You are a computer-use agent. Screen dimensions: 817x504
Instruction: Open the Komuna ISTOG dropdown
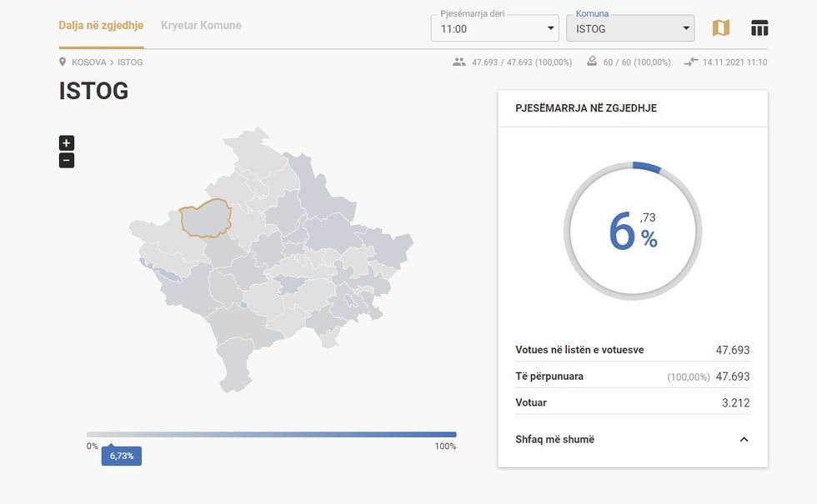pos(629,28)
